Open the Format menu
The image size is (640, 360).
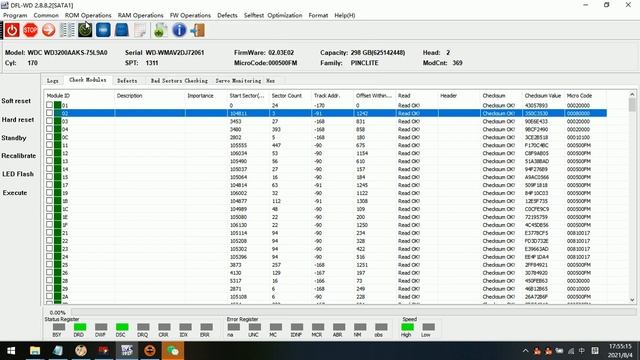(x=318, y=15)
